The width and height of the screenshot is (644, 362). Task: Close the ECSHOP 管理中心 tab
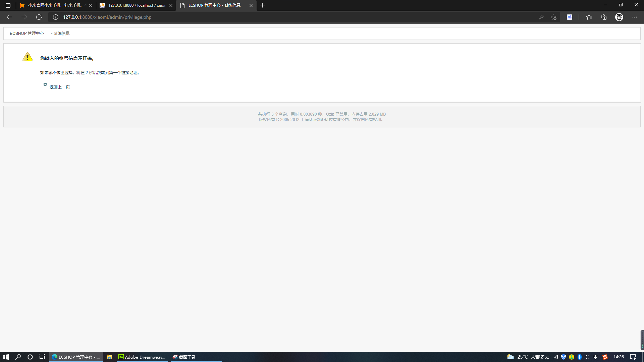251,5
